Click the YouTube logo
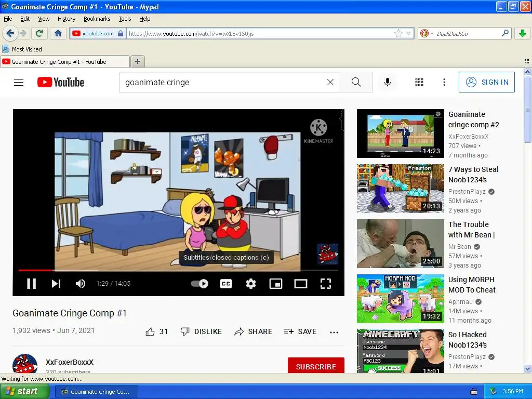The image size is (532, 399). [x=61, y=82]
